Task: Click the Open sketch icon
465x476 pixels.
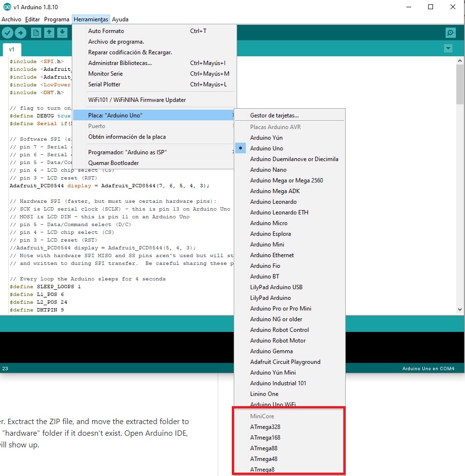Action: (x=49, y=33)
